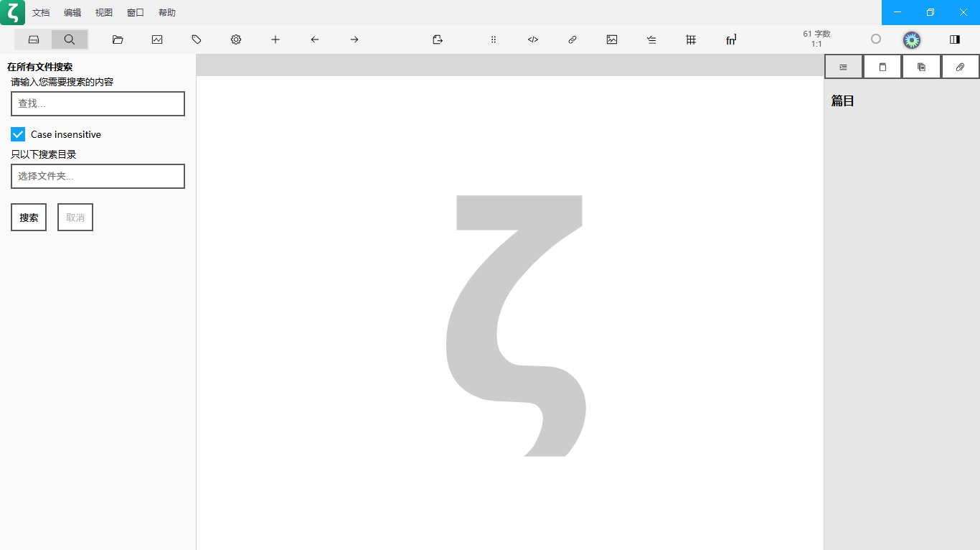Insert a table using the grid icon
The height and width of the screenshot is (550, 980).
pos(691,39)
